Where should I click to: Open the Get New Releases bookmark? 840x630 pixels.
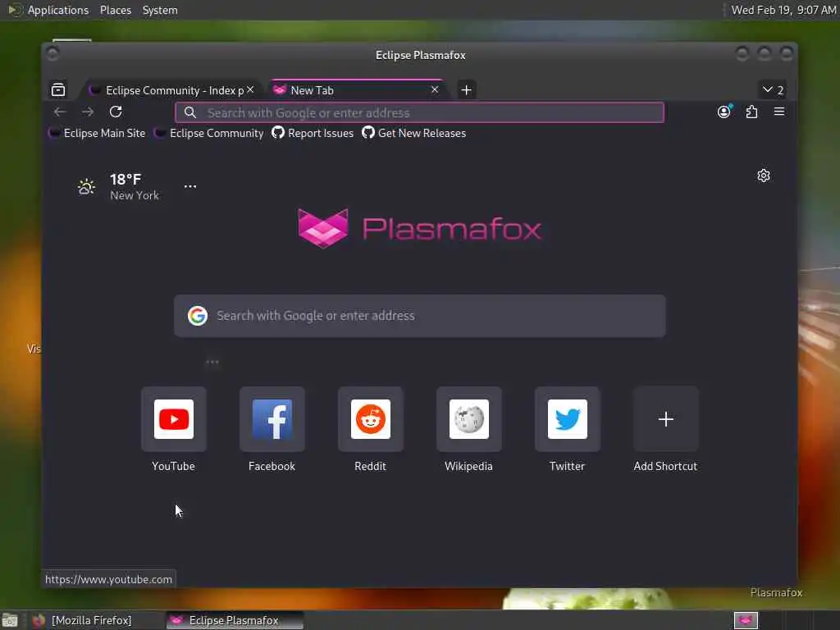(414, 133)
